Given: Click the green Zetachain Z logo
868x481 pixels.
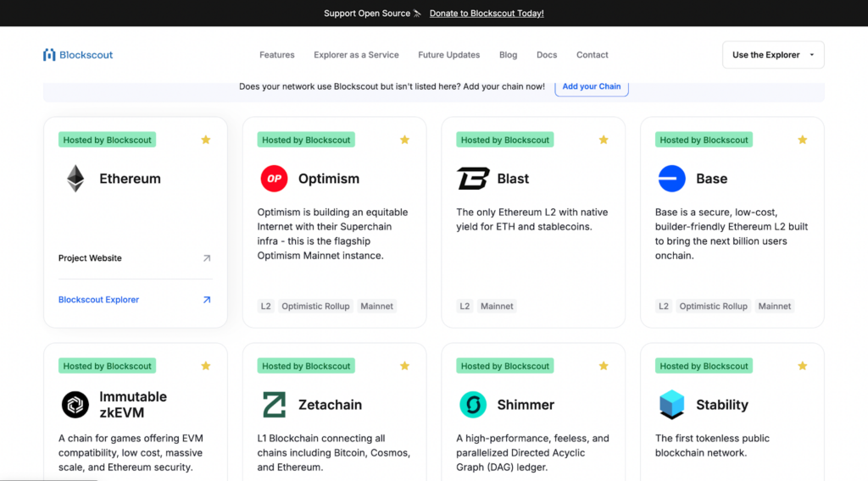Looking at the screenshot, I should (x=274, y=405).
